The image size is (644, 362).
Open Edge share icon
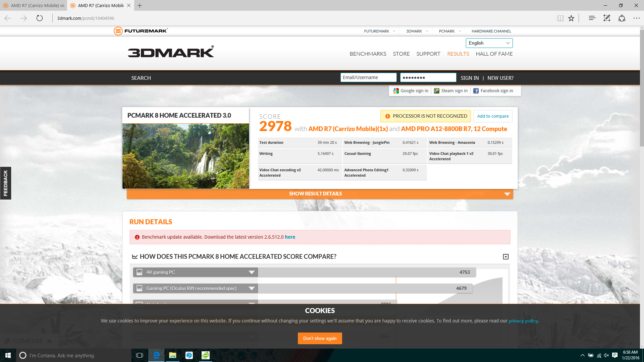[x=622, y=18]
